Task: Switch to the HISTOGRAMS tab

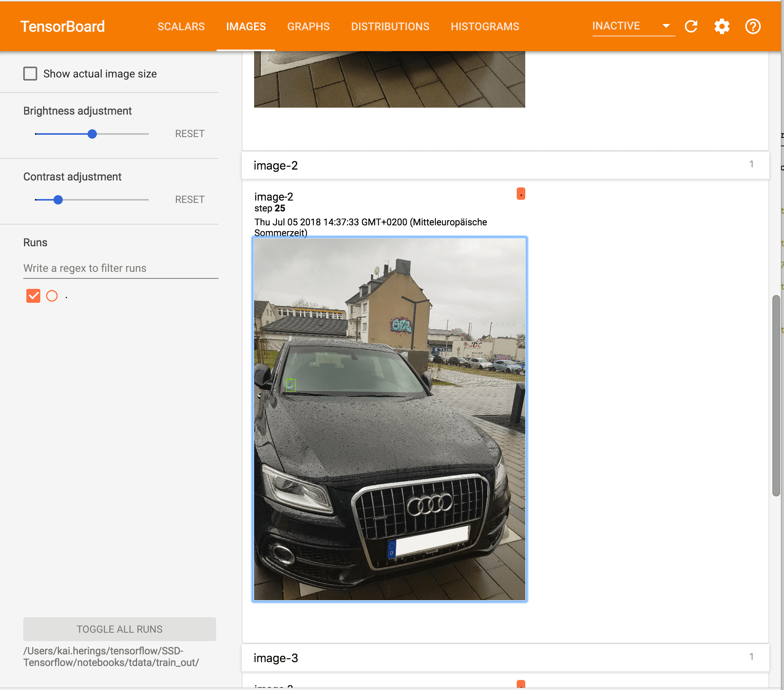Action: pyautogui.click(x=485, y=26)
